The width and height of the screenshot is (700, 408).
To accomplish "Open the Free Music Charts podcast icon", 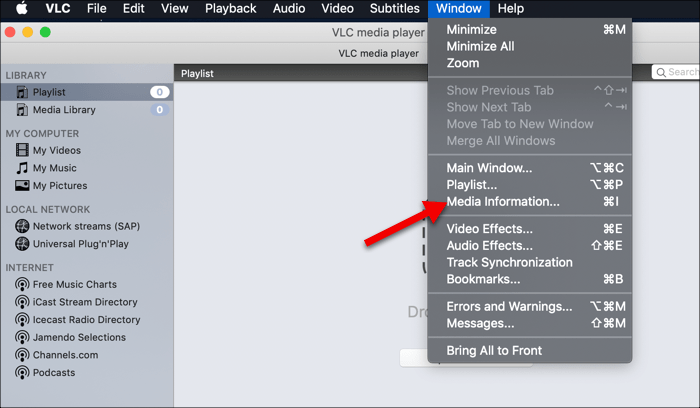I will [22, 285].
